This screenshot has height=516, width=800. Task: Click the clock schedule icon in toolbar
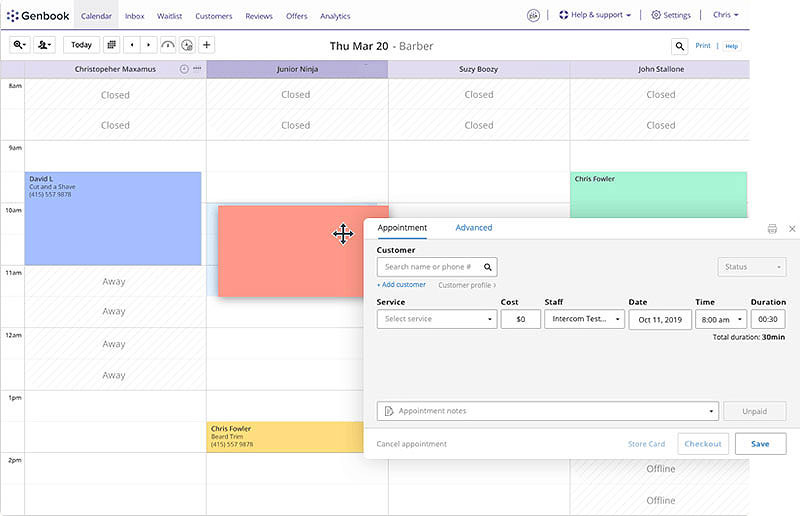pos(187,45)
